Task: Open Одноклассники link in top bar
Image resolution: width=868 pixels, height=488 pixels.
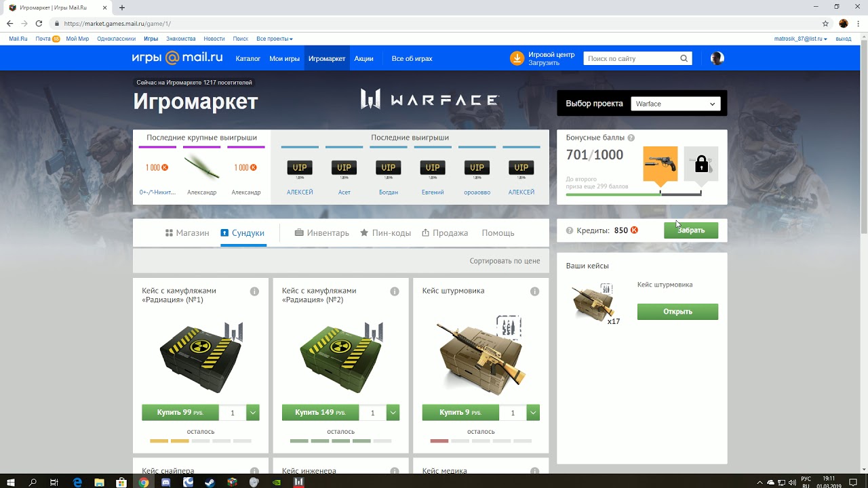Action: [x=116, y=39]
